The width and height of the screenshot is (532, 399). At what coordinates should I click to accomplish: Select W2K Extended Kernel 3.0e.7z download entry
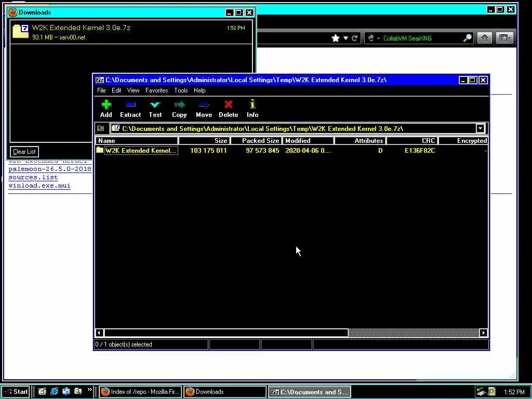(x=131, y=32)
